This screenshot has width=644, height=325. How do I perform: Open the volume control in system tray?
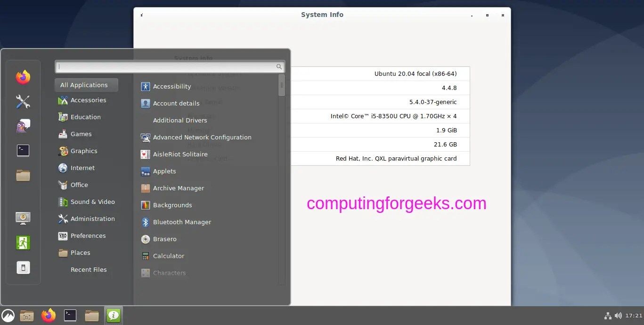618,316
